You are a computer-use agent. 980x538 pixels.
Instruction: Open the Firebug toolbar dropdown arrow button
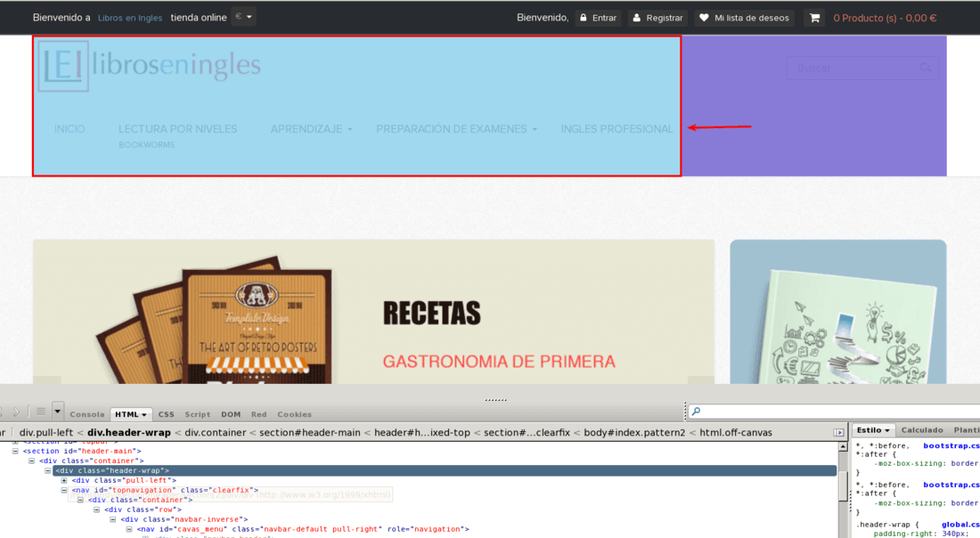click(x=58, y=411)
